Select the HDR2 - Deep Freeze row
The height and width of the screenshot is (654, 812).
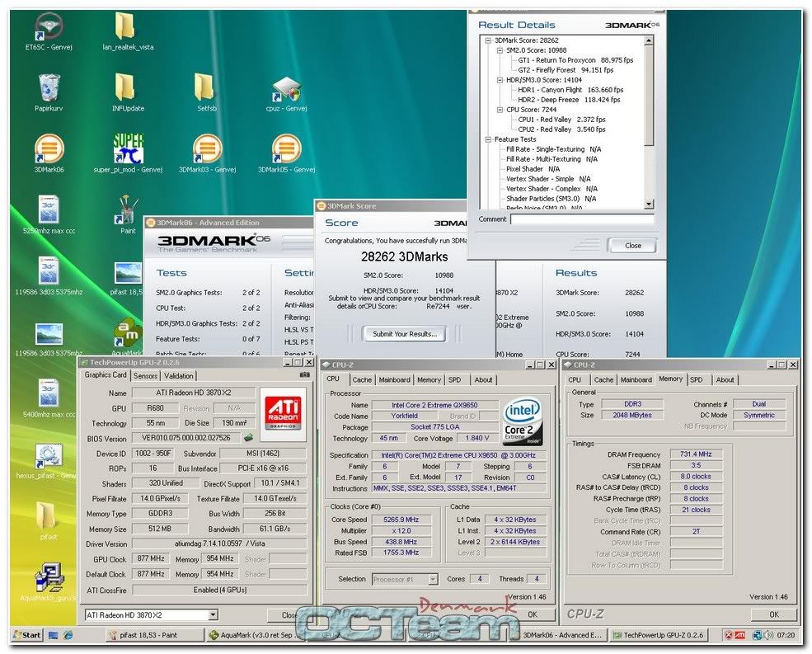[x=569, y=100]
